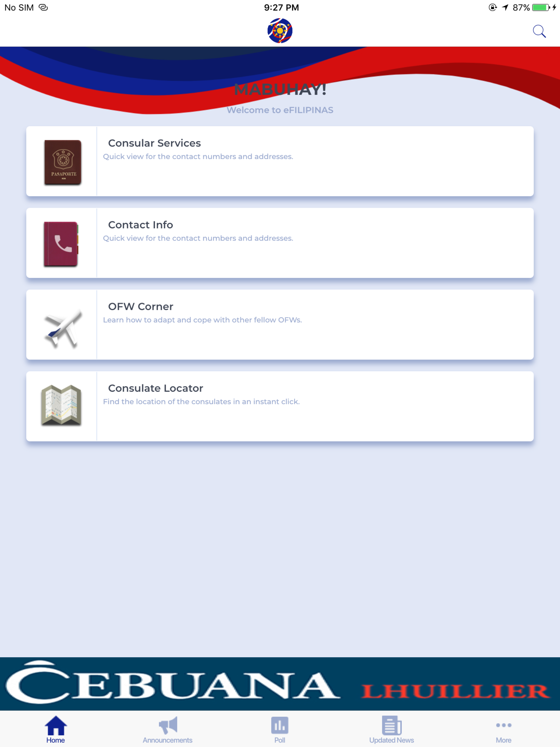The width and height of the screenshot is (560, 747).
Task: Tap the passport icon for Consular Services
Action: (x=63, y=162)
